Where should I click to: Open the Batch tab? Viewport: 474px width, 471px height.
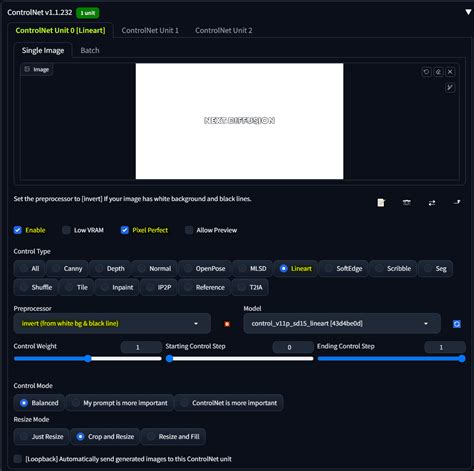click(90, 50)
